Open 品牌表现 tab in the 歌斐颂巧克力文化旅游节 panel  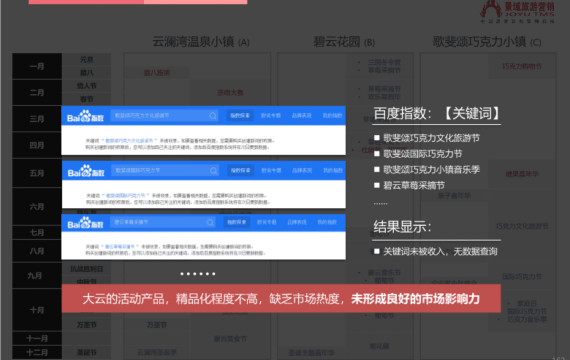tap(302, 116)
